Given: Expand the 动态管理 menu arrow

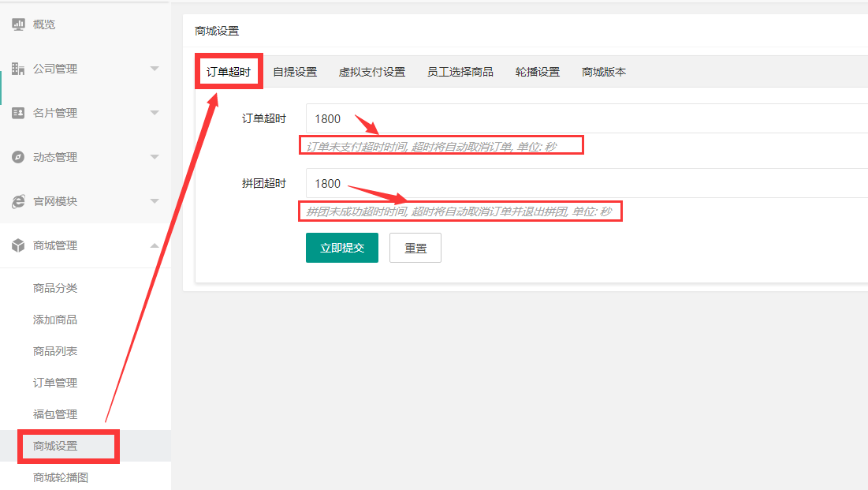Looking at the screenshot, I should [x=155, y=157].
